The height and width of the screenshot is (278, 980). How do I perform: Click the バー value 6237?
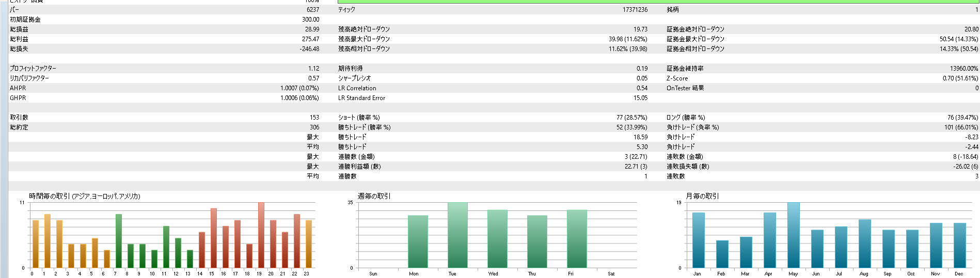pos(312,10)
